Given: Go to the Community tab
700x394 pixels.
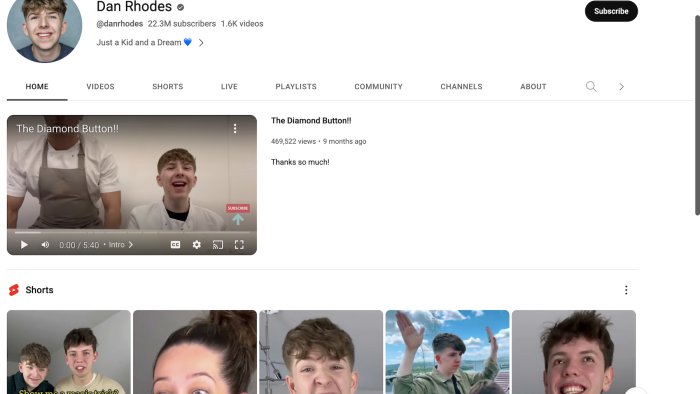Looking at the screenshot, I should (x=379, y=87).
